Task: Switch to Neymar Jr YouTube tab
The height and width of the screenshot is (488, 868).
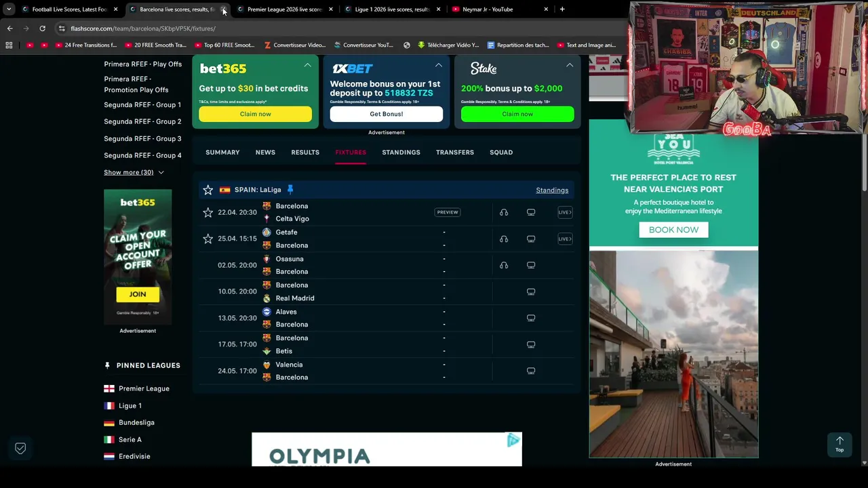Action: pos(500,9)
